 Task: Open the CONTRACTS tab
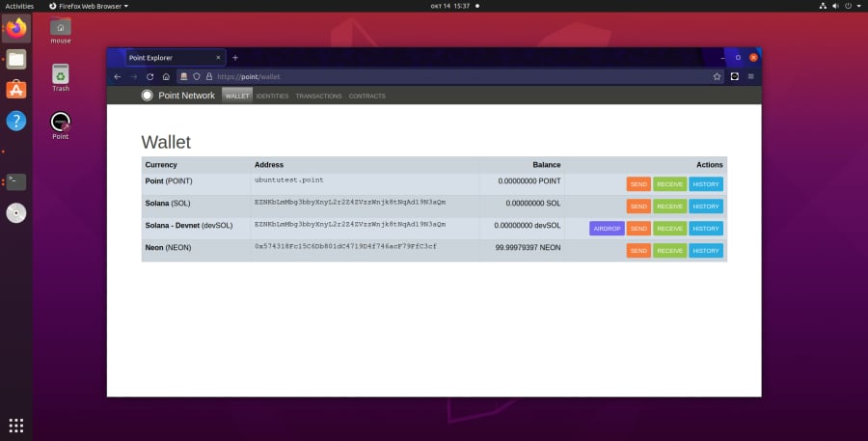pyautogui.click(x=367, y=96)
